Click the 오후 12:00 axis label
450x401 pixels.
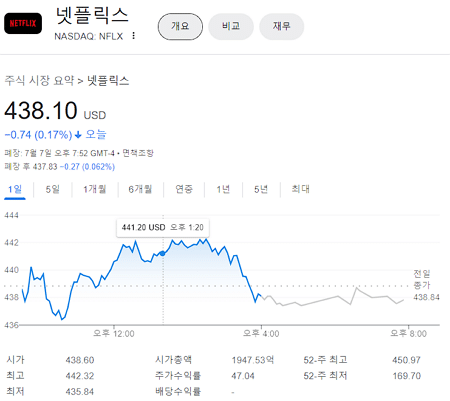click(x=114, y=334)
